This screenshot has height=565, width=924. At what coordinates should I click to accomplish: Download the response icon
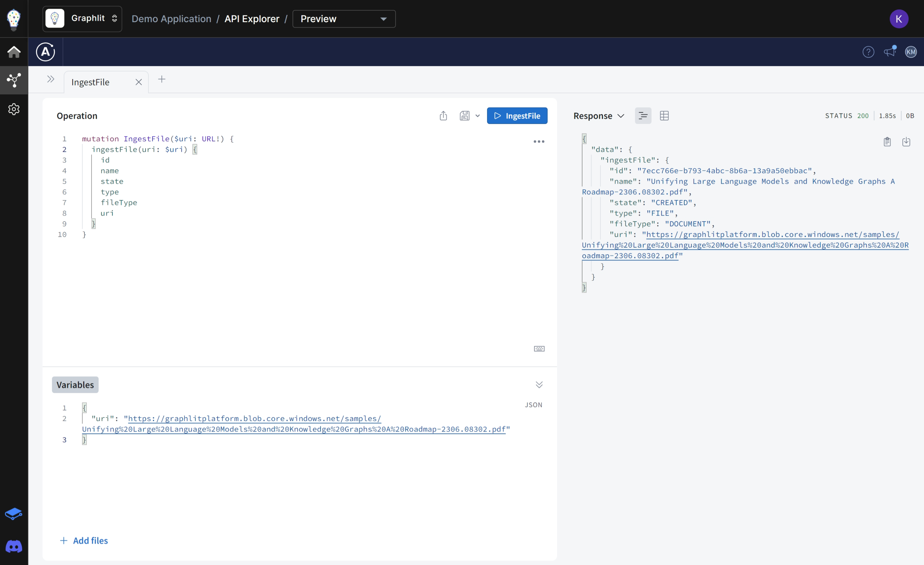click(906, 142)
